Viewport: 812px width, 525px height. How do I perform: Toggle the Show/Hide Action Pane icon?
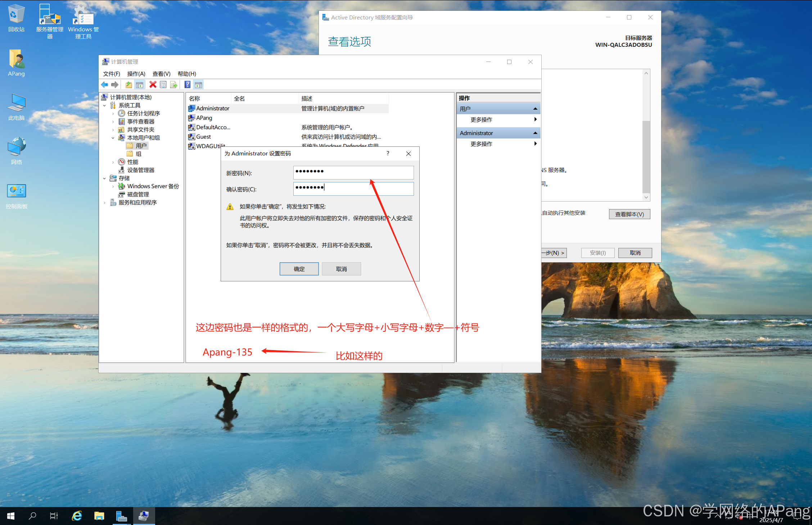pos(198,85)
